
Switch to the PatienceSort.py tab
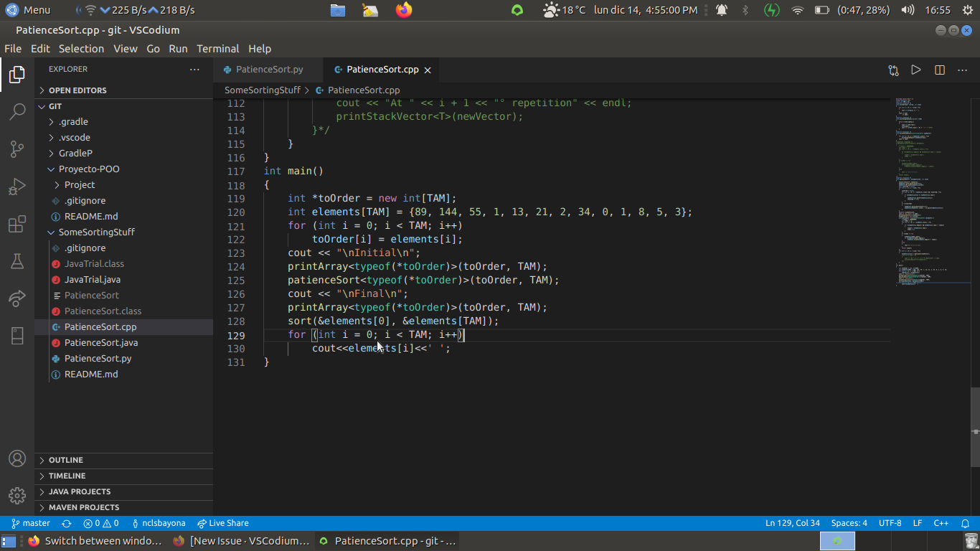click(x=268, y=70)
